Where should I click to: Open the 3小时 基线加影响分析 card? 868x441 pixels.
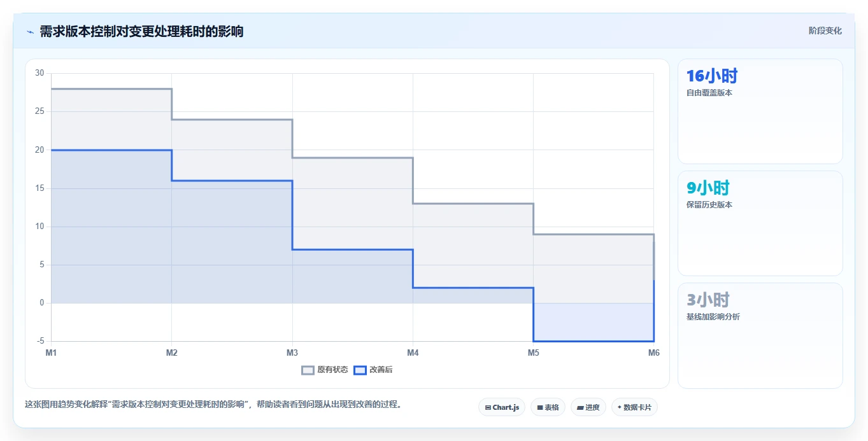(760, 335)
